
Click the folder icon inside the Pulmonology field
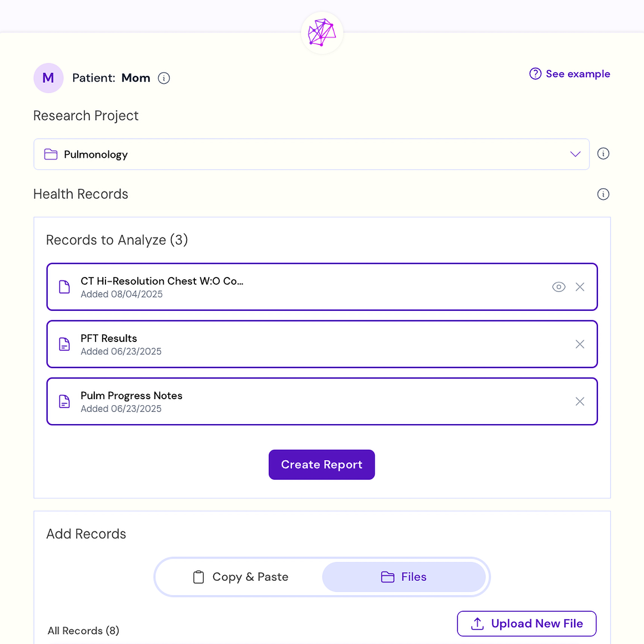click(x=51, y=154)
